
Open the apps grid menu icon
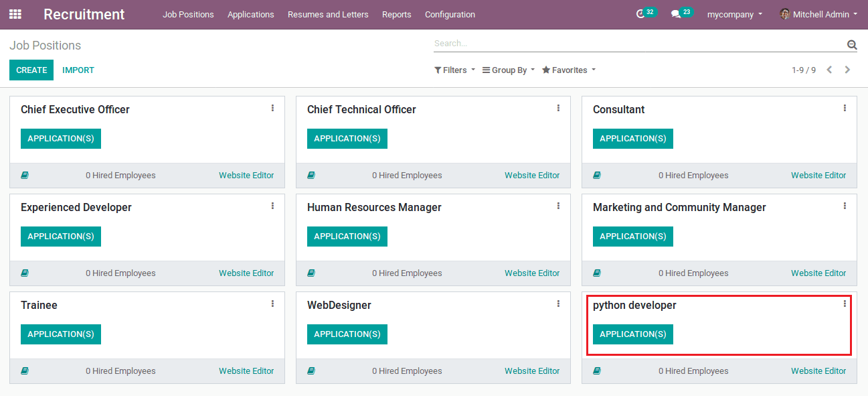point(15,14)
